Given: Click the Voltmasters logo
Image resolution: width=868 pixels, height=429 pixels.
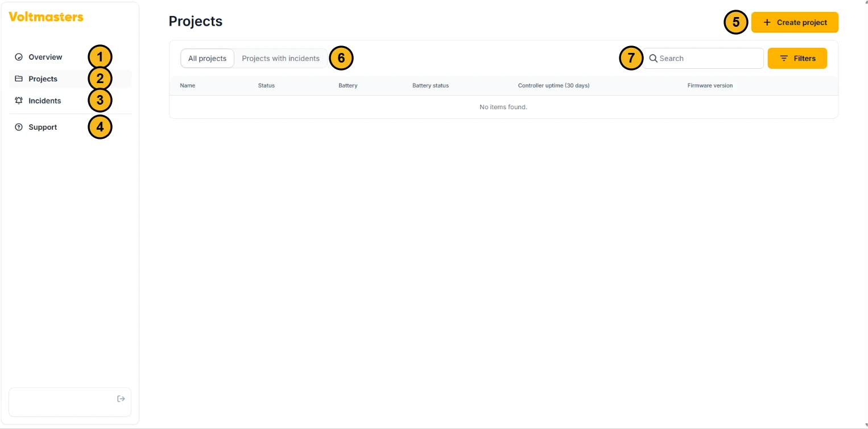Looking at the screenshot, I should click(46, 17).
